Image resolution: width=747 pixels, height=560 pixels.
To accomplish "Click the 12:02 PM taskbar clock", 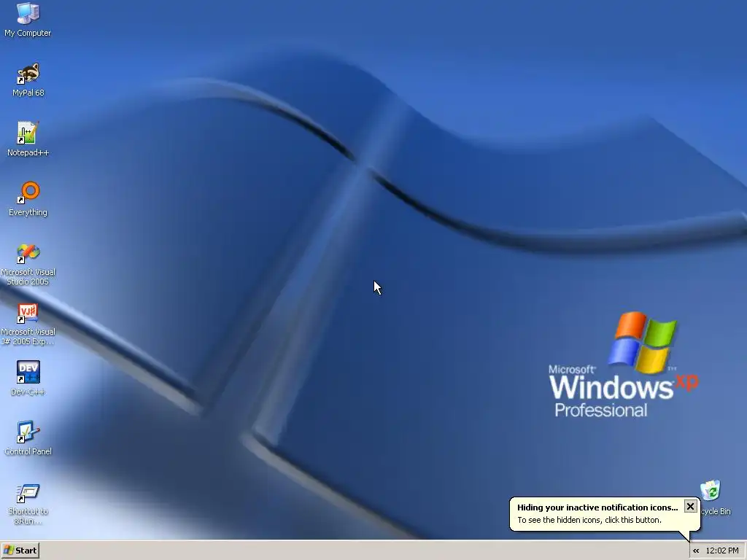I will coord(722,551).
